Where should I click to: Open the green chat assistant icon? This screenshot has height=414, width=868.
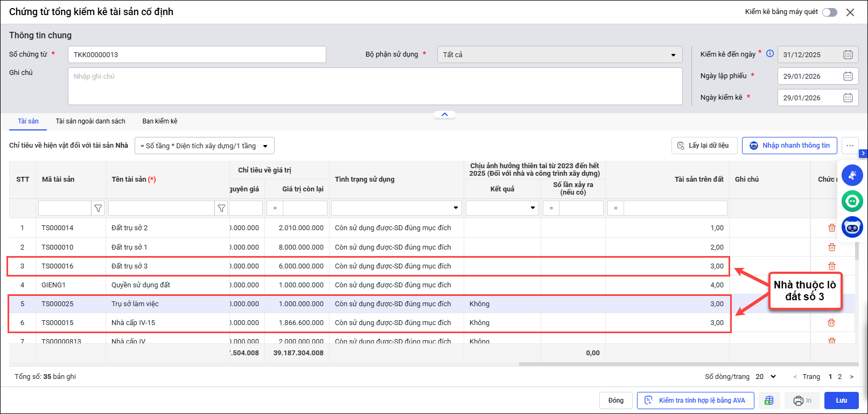[x=852, y=201]
